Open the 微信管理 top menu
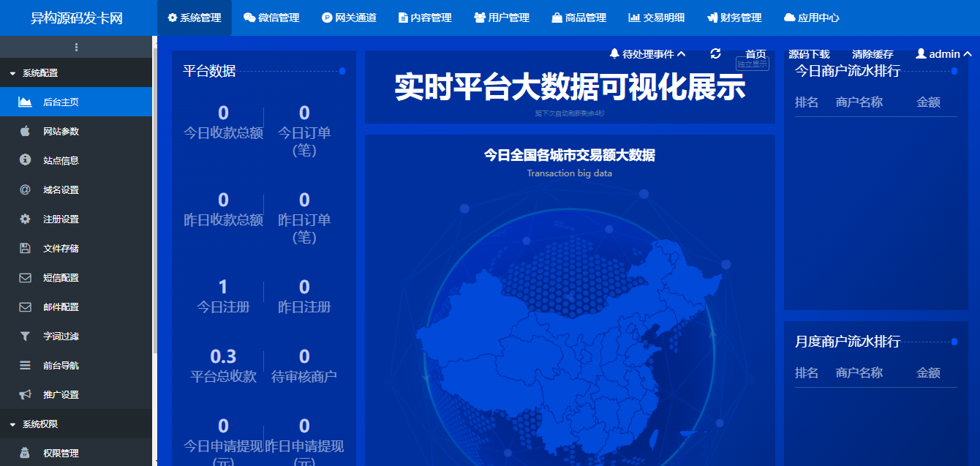980x466 pixels. [271, 18]
